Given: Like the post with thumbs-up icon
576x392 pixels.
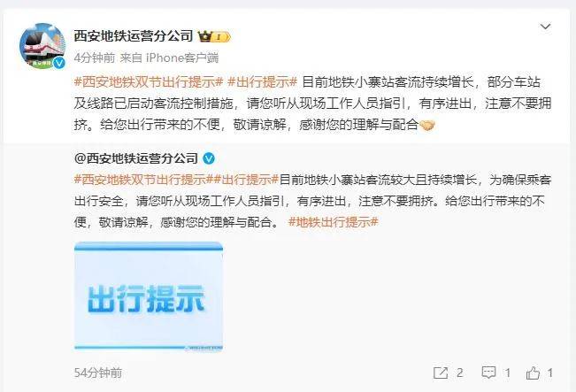Looking at the screenshot, I should pyautogui.click(x=533, y=373).
